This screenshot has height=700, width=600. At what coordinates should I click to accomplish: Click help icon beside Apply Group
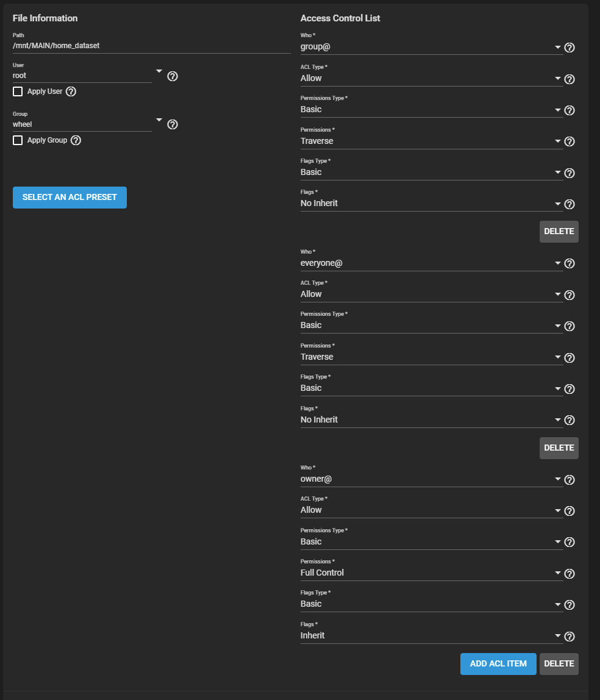[76, 140]
